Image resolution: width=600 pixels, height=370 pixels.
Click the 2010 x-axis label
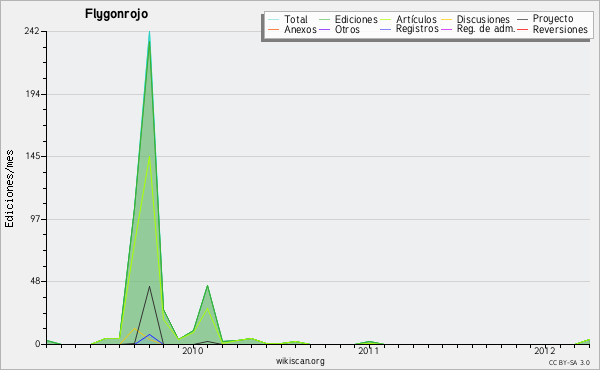point(192,351)
